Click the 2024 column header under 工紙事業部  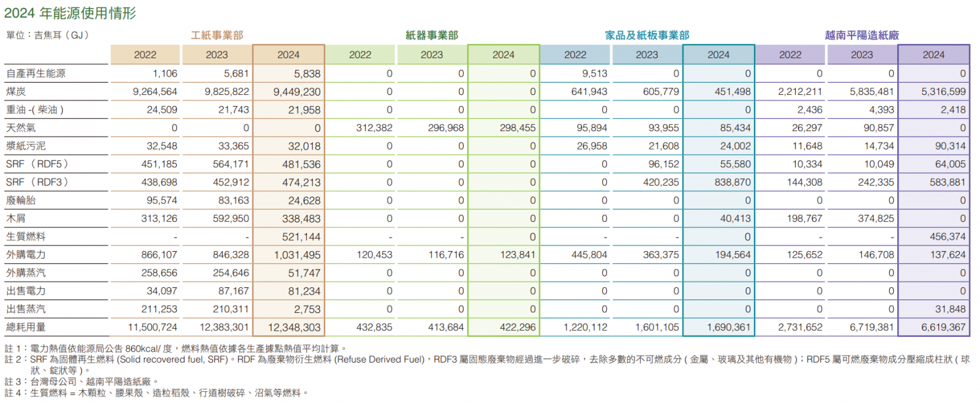coord(288,55)
